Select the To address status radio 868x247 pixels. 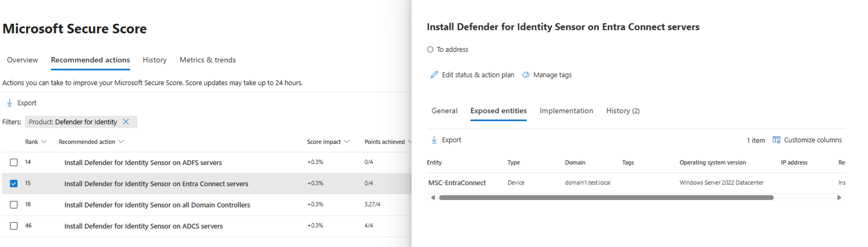(x=430, y=49)
